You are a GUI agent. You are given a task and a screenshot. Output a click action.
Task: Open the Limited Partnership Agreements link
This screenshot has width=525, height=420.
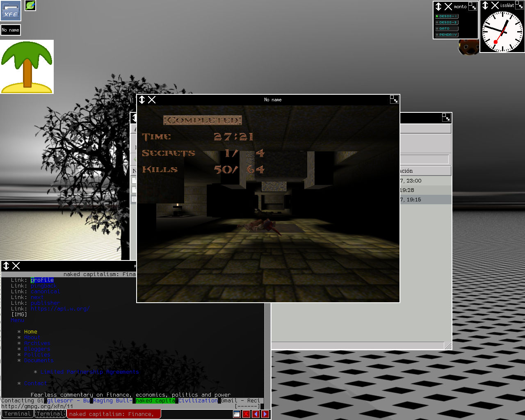(90, 372)
